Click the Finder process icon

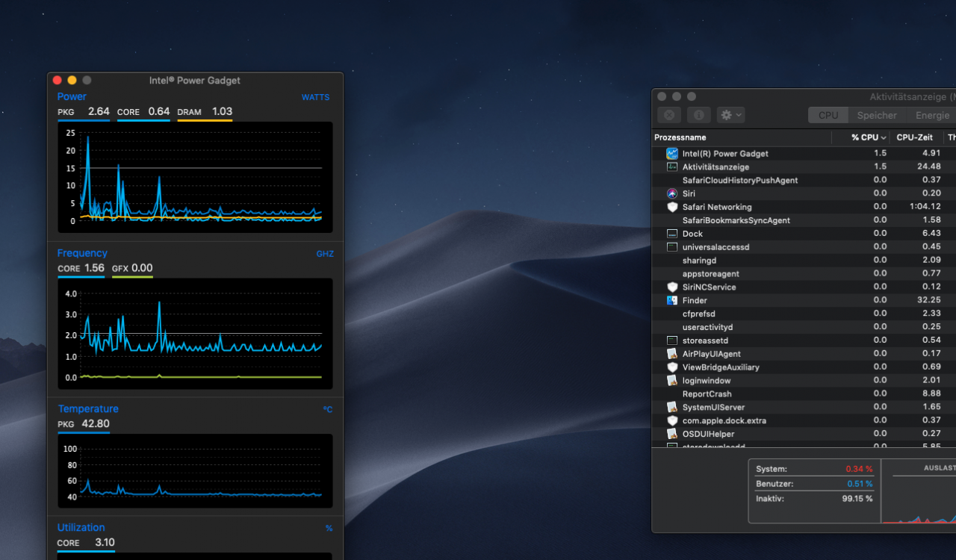pyautogui.click(x=672, y=301)
